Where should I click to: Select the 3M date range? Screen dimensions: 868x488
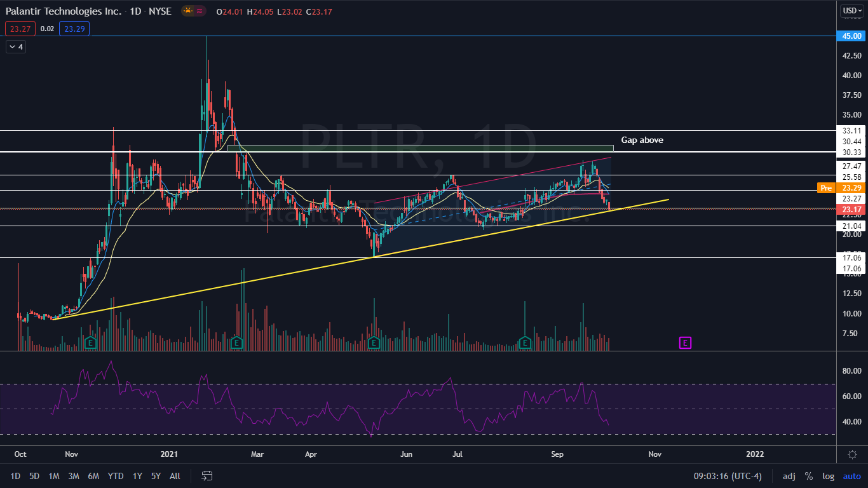tap(74, 476)
